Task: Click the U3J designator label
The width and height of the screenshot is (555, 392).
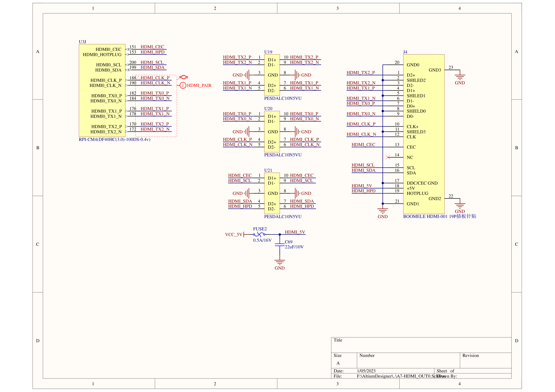Action: [82, 42]
